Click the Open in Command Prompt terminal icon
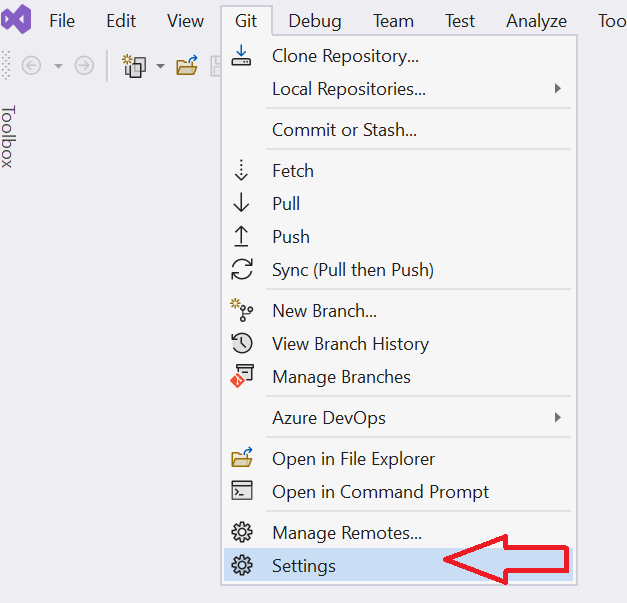 (x=242, y=492)
